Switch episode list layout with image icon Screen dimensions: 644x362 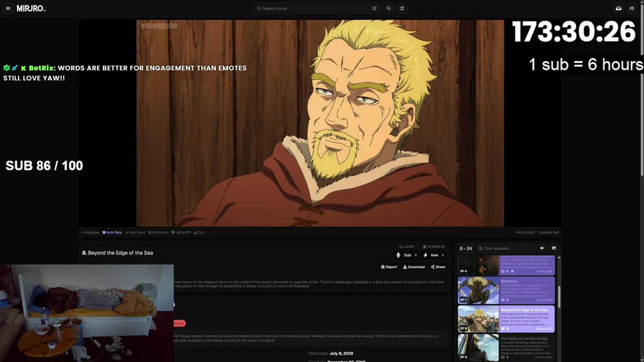click(554, 248)
